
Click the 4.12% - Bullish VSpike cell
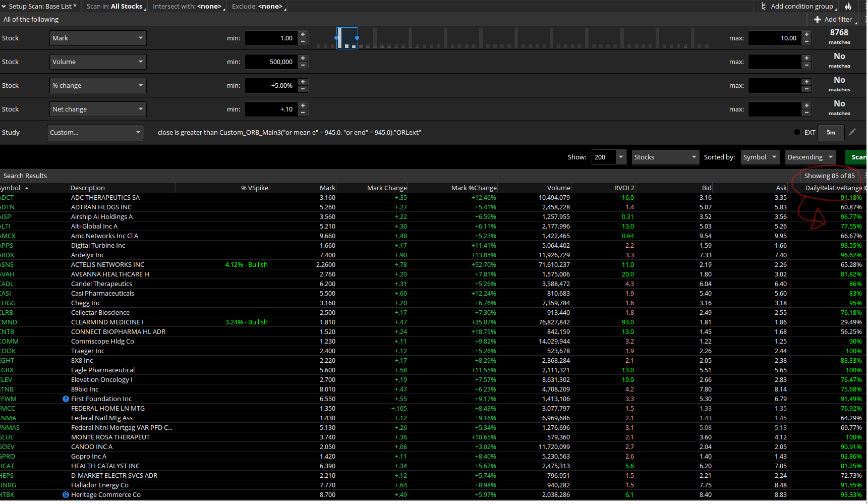click(247, 265)
